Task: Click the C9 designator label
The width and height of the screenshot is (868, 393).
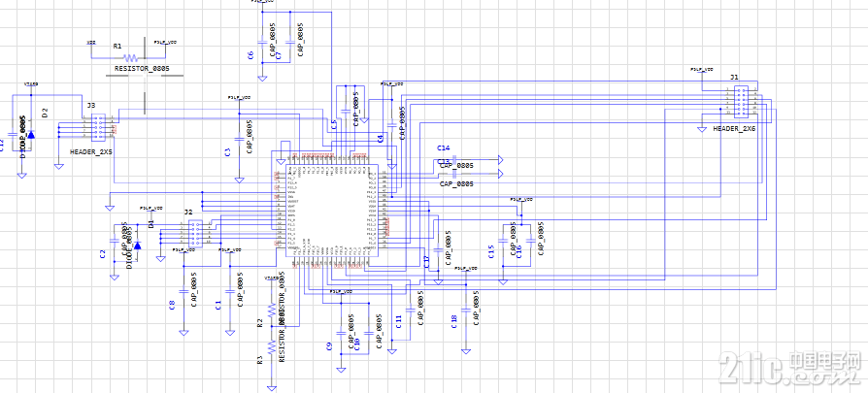Action: coord(329,347)
